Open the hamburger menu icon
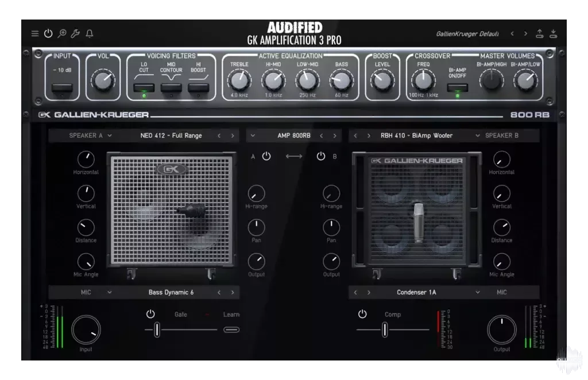The width and height of the screenshot is (588, 380). [x=35, y=34]
